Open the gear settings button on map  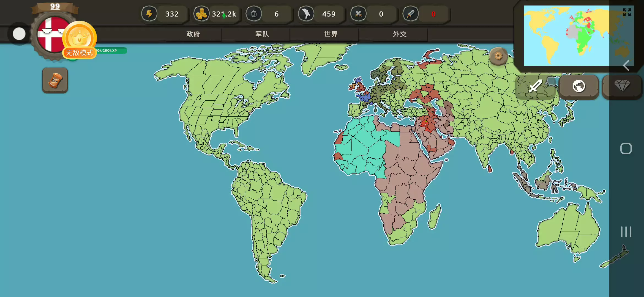(x=498, y=56)
